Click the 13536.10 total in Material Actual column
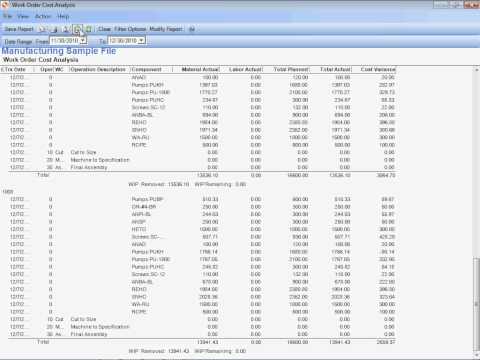480x360 pixels. tap(208, 175)
